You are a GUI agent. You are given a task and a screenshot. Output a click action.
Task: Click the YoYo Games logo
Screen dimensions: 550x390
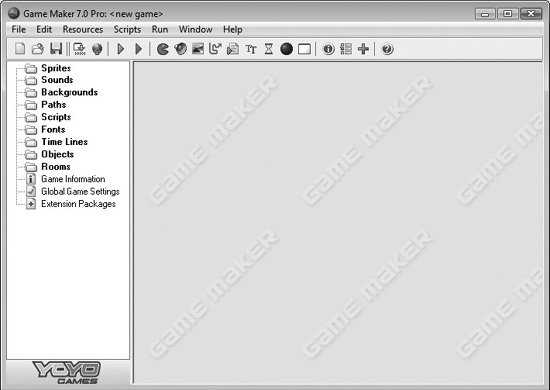click(x=67, y=372)
